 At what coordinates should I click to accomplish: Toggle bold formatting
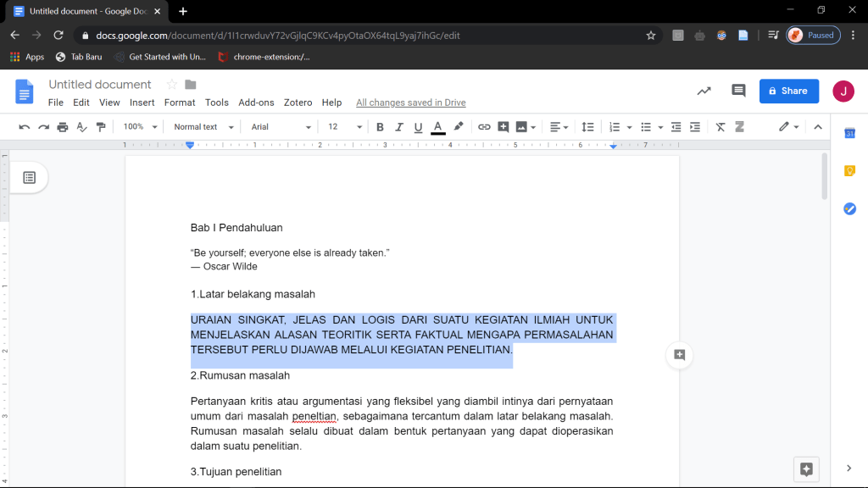[380, 127]
